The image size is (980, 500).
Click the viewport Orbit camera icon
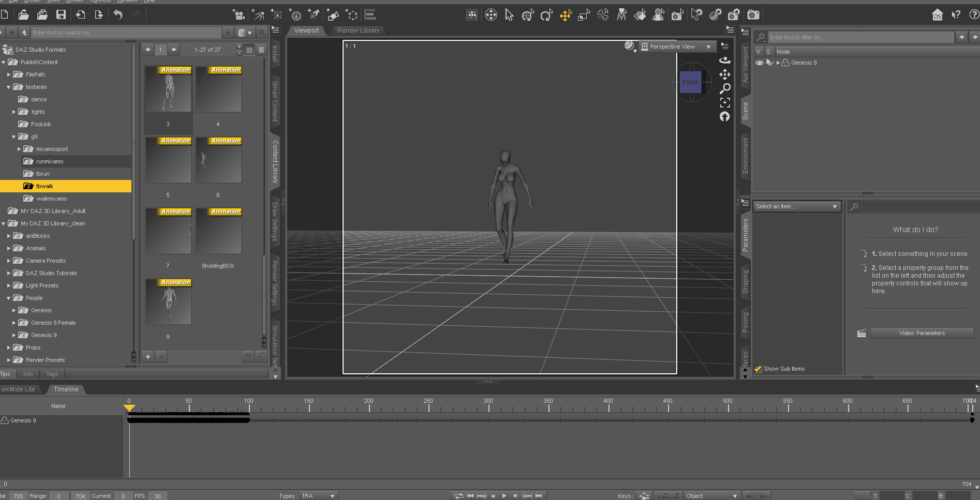pyautogui.click(x=725, y=60)
